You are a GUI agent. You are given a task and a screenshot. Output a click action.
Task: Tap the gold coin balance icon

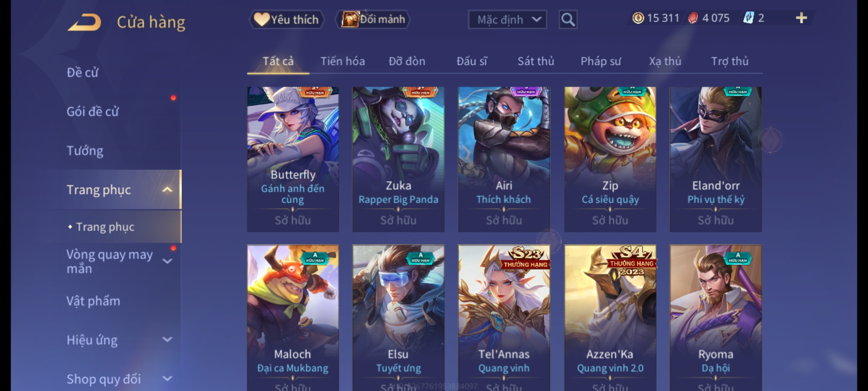point(638,18)
